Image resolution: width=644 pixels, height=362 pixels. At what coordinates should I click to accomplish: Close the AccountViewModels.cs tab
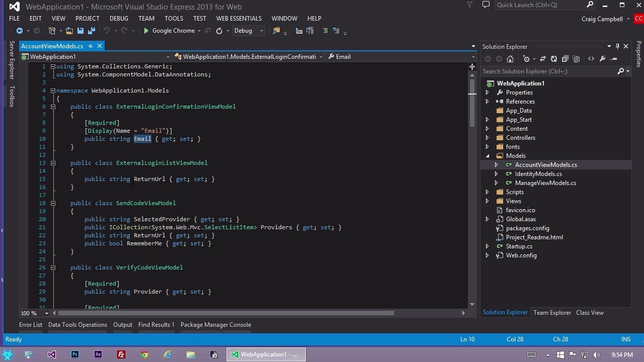[100, 46]
